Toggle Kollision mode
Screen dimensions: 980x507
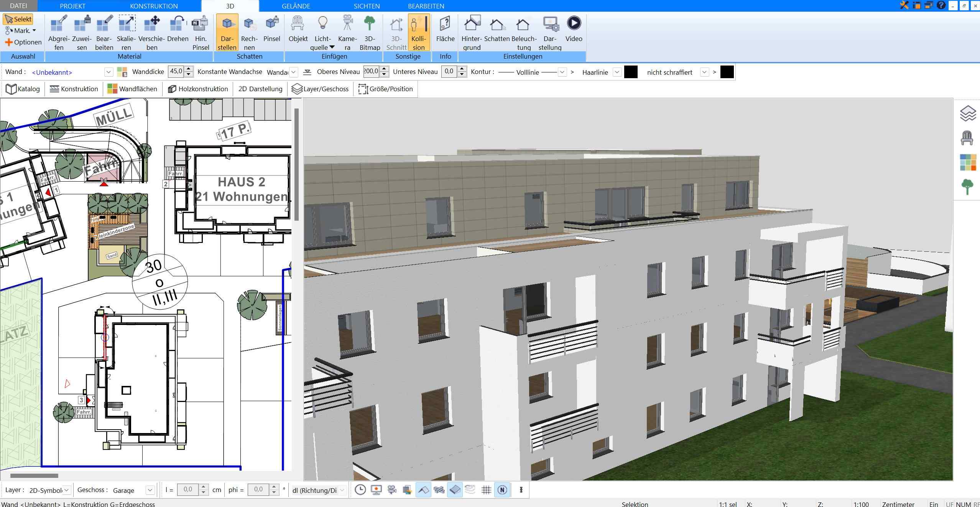click(x=419, y=33)
